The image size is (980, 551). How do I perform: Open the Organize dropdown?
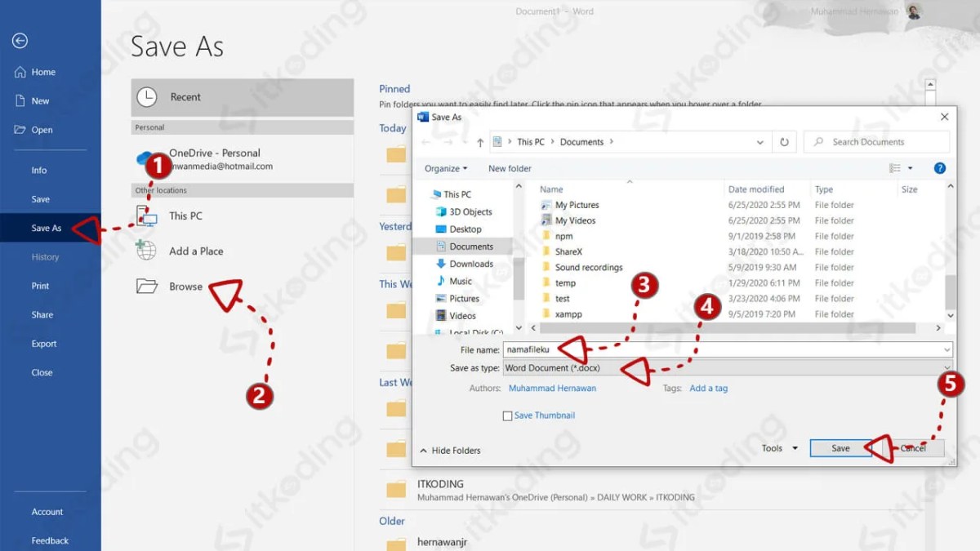446,168
